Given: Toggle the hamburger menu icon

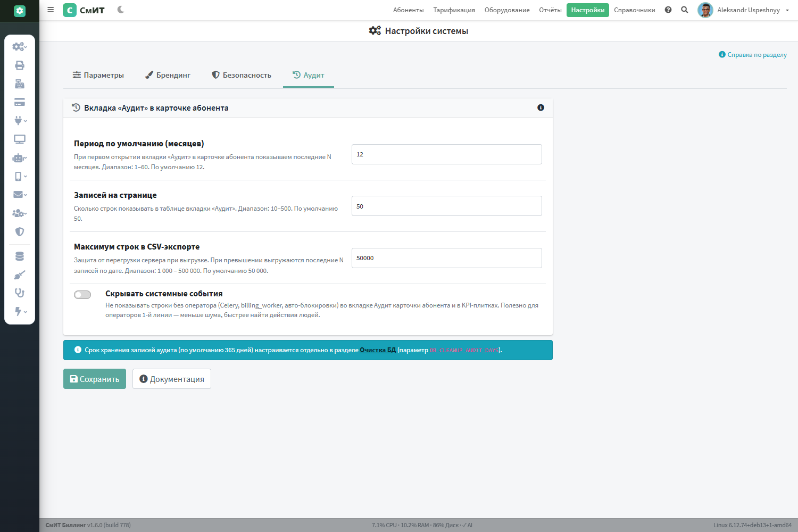Looking at the screenshot, I should point(51,10).
